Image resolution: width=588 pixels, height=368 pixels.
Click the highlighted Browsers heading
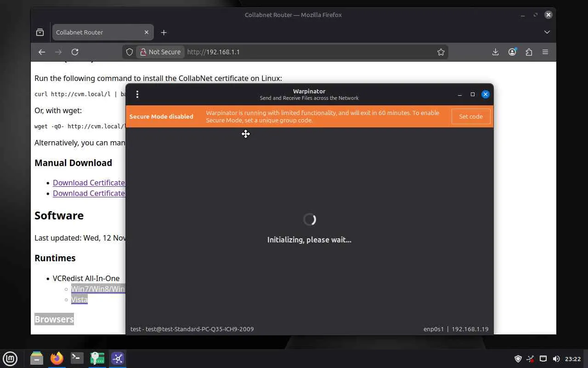tap(54, 319)
